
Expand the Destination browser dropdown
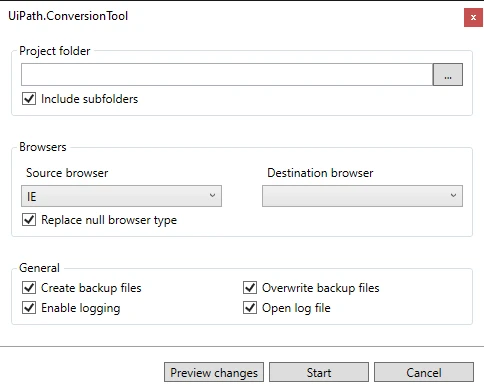click(x=362, y=196)
